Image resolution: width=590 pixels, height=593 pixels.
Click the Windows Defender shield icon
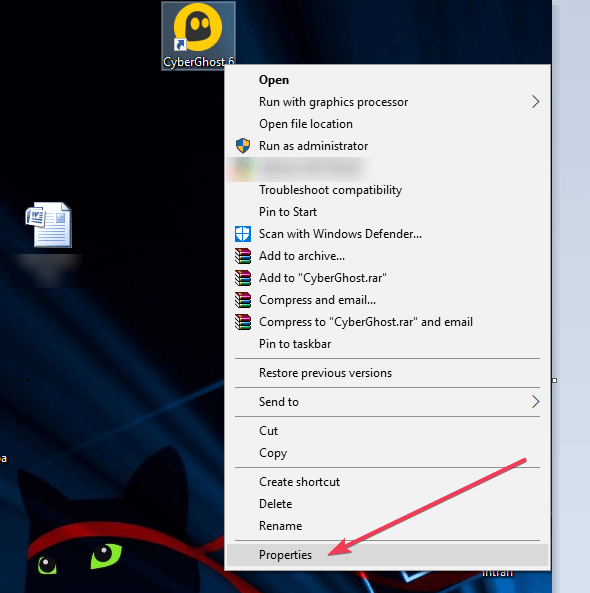pos(243,234)
